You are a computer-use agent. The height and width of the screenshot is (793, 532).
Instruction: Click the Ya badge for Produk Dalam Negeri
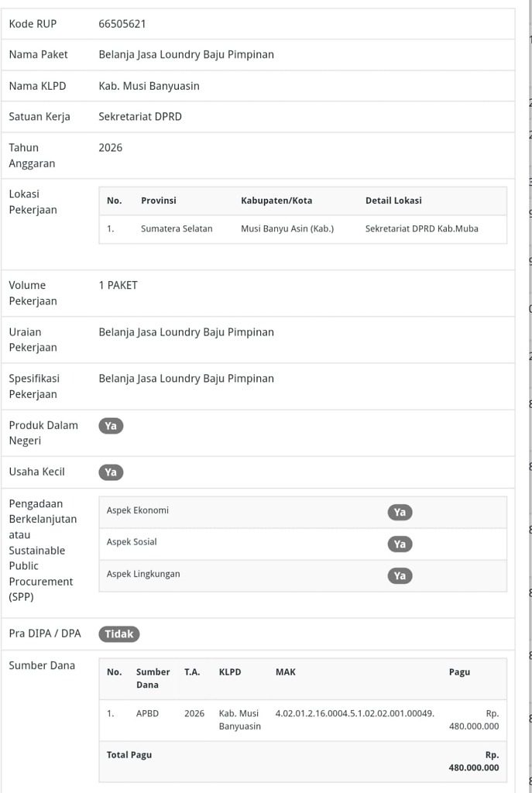click(111, 426)
